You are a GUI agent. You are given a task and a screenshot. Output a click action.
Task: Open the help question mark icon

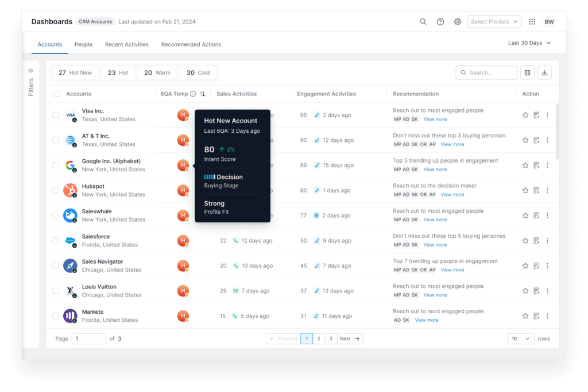[x=440, y=22]
